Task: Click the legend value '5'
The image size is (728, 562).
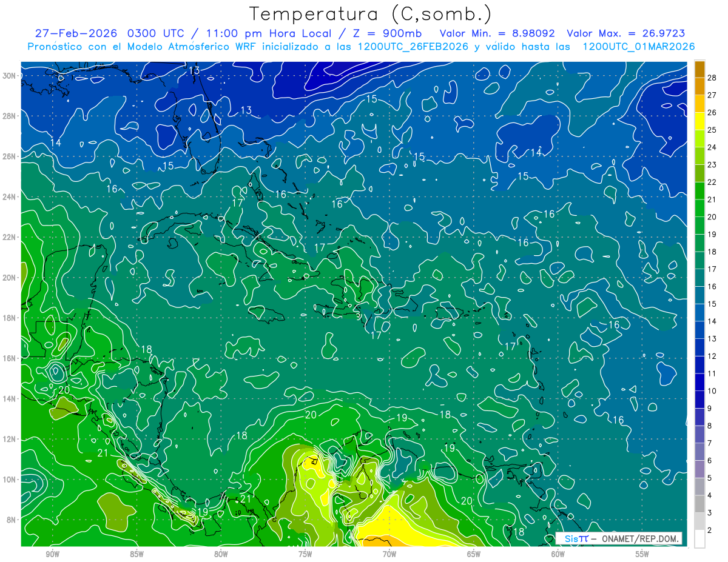Action: click(710, 478)
